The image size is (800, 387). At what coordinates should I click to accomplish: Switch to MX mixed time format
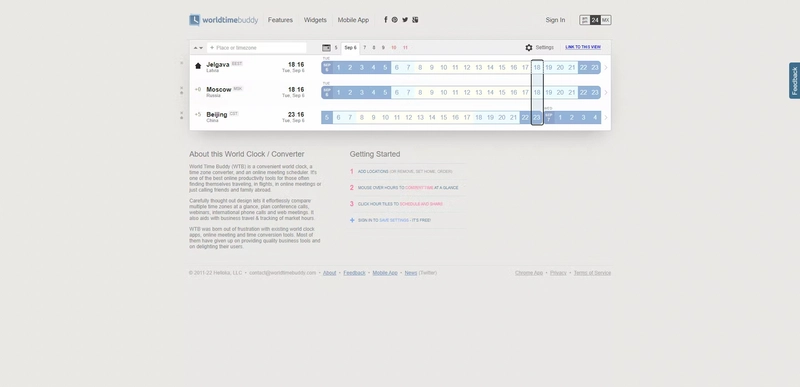point(606,20)
